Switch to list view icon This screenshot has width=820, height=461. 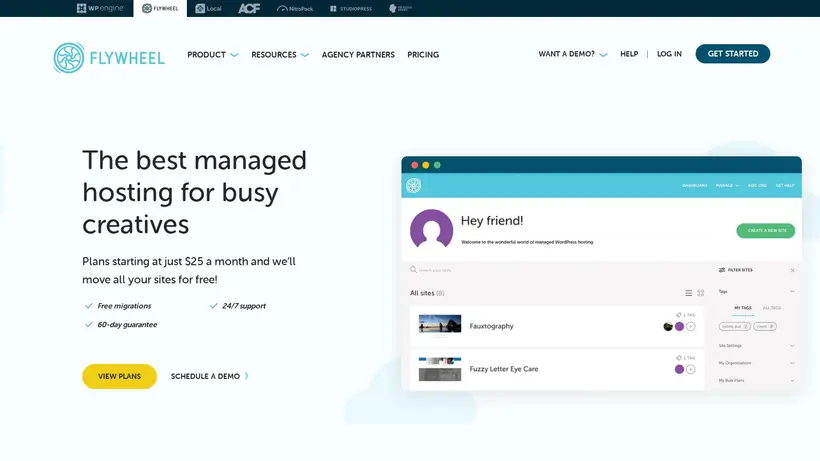point(689,293)
